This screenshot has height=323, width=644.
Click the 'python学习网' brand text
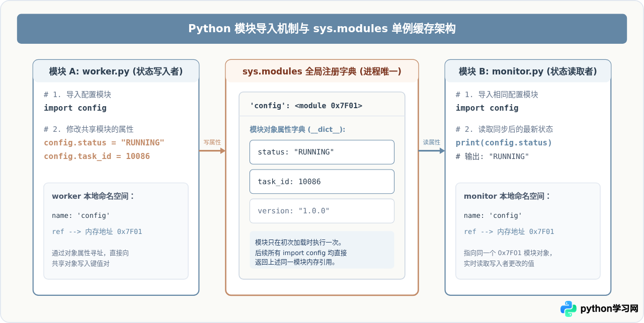pos(609,309)
